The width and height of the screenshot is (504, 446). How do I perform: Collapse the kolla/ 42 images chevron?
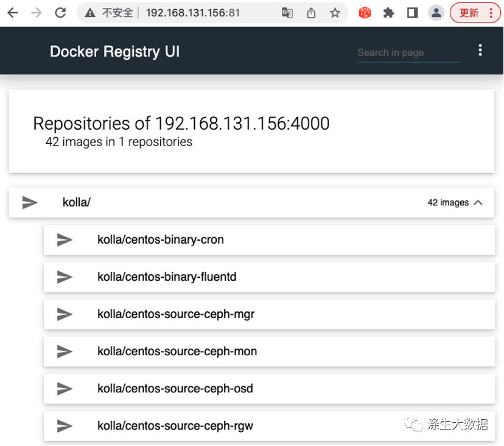478,202
